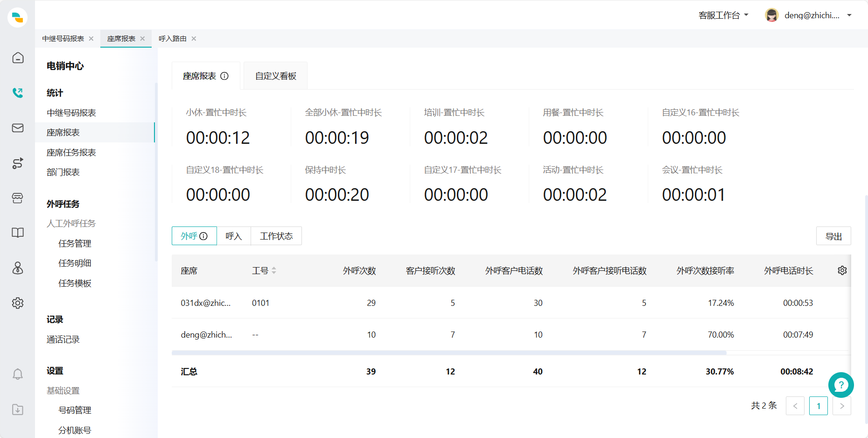Click the 外呼电话时长 column header
Viewport: 868px width, 438px height.
point(789,271)
